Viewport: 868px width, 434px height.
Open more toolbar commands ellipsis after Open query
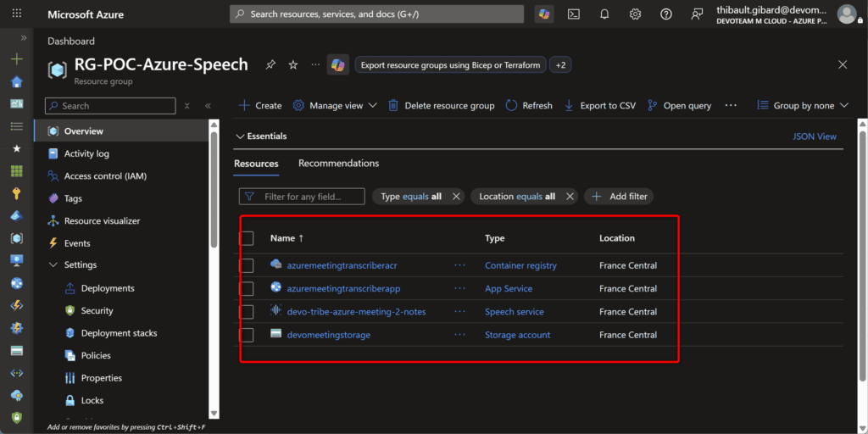point(731,105)
